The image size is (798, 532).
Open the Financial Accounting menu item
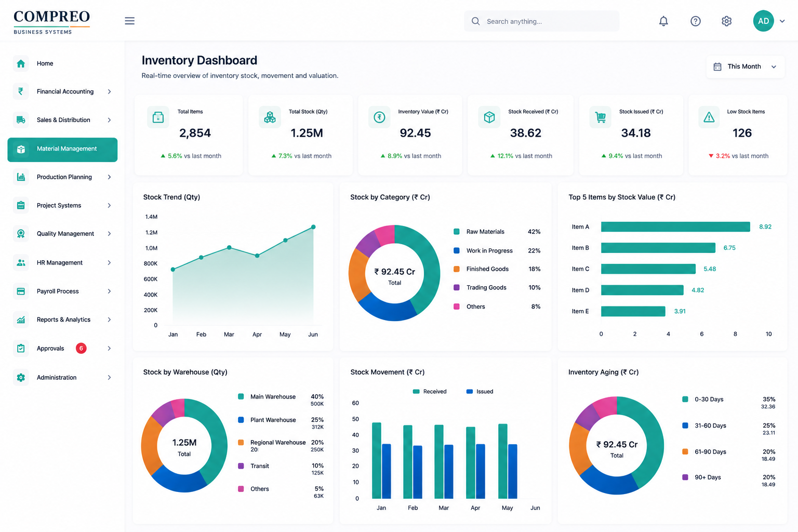(62, 91)
